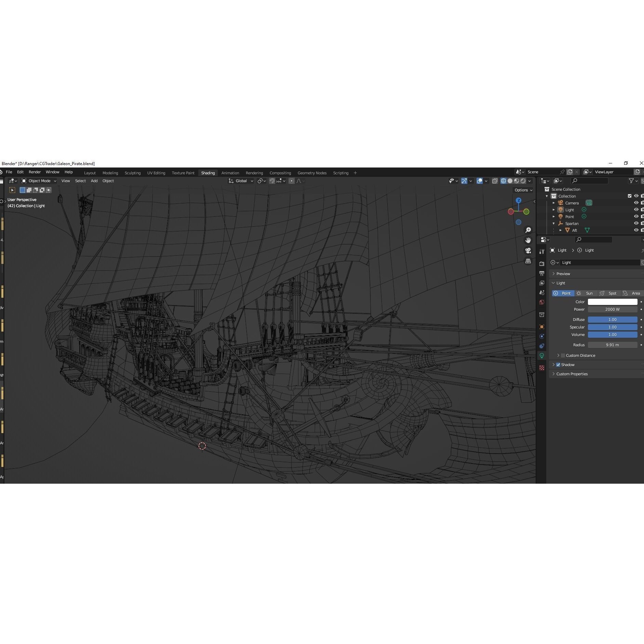644x644 pixels.
Task: Switch to Material Preview viewport shading
Action: click(x=516, y=181)
